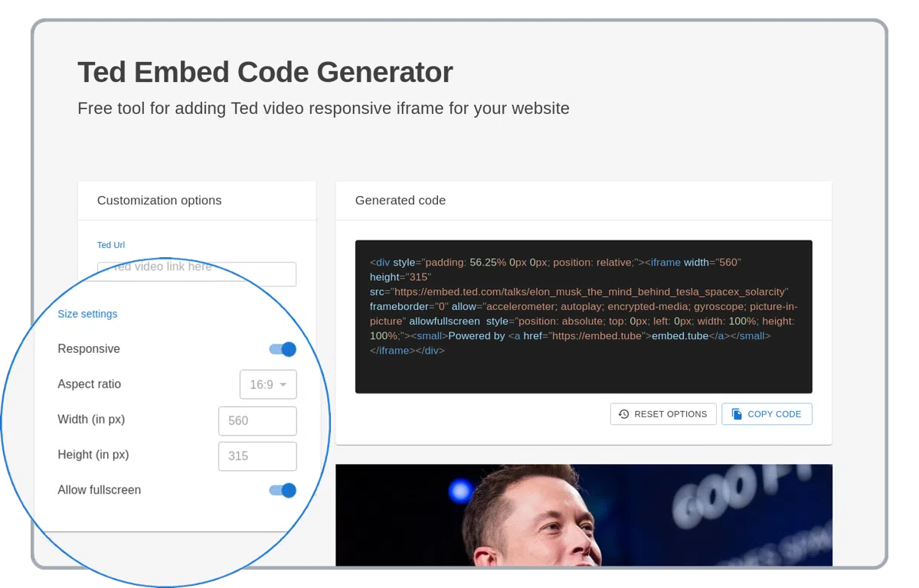Open the Aspect ratio 16:9 dropdown

click(267, 384)
